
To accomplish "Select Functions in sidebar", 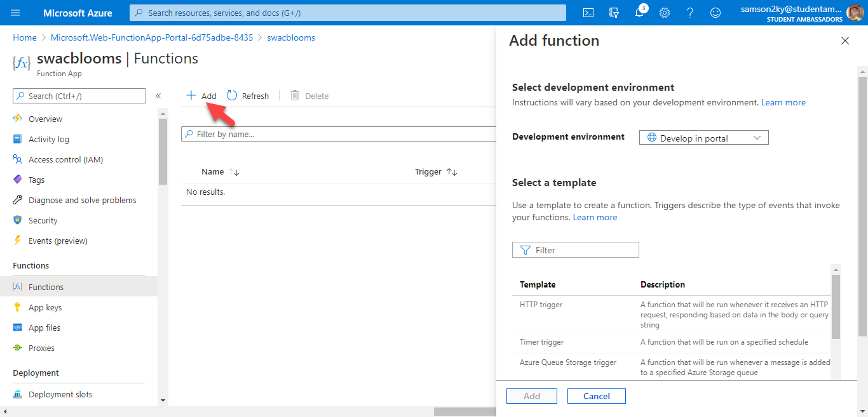I will click(x=79, y=287).
